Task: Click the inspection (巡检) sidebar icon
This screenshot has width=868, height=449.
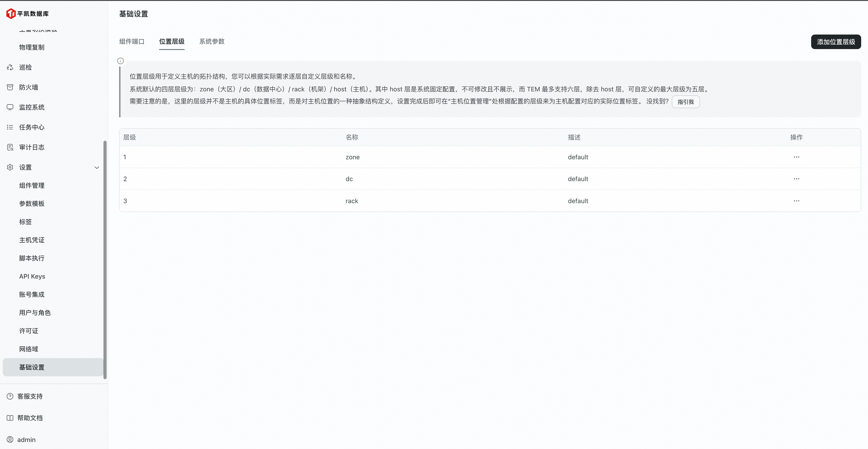Action: tap(10, 67)
